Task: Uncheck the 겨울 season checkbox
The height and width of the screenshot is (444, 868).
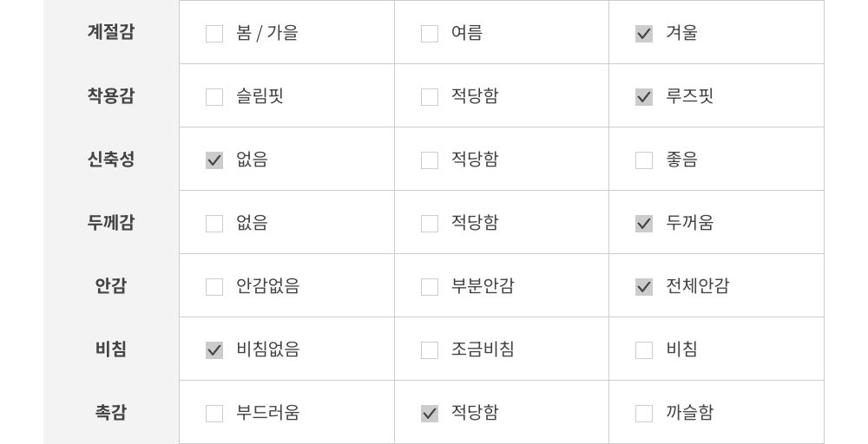Action: 644,34
